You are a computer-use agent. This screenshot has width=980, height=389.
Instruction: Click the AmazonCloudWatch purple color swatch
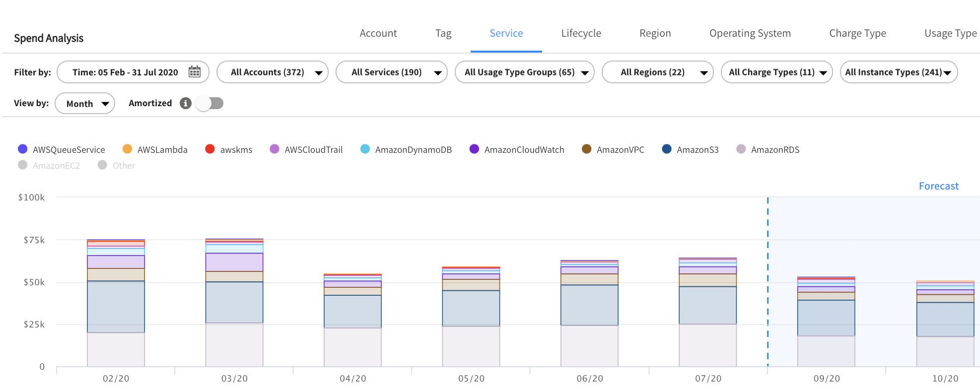tap(474, 149)
